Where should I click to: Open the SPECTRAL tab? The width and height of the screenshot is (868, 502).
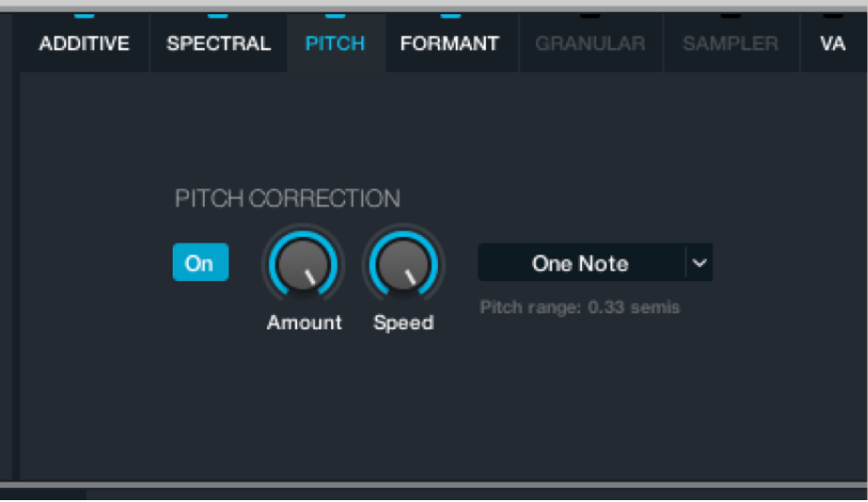(x=218, y=43)
